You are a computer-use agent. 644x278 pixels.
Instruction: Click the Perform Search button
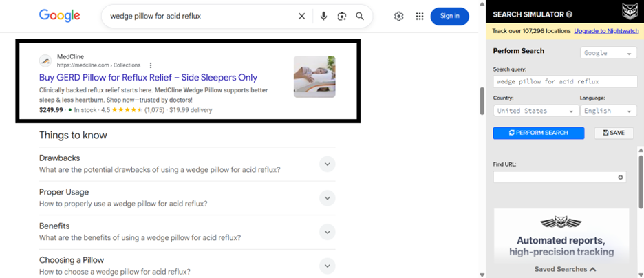tap(538, 133)
